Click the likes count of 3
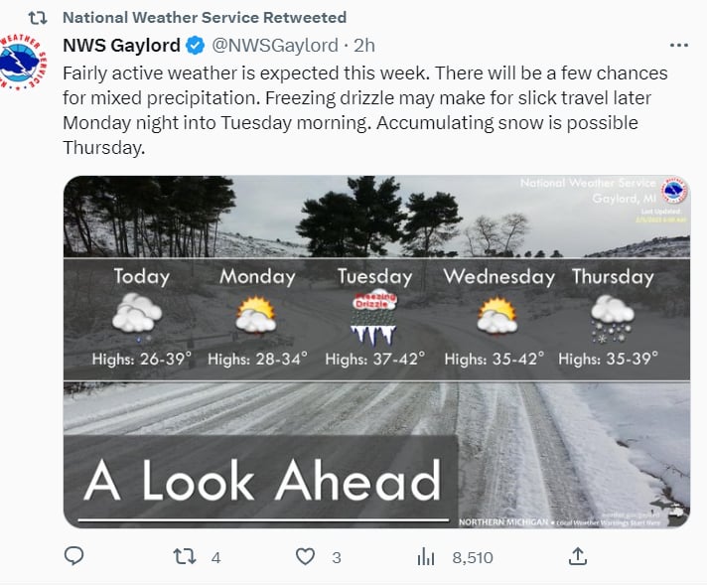This screenshot has height=588, width=707. click(x=337, y=558)
